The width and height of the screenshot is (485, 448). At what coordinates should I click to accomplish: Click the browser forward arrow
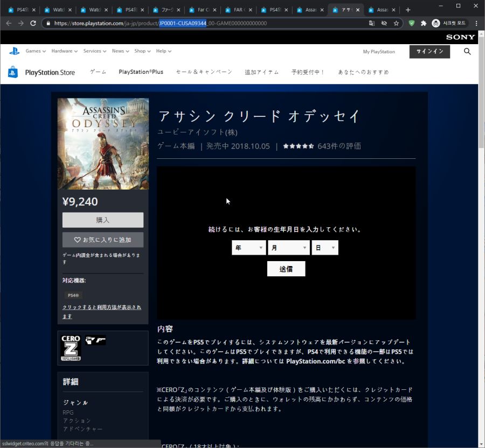pyautogui.click(x=20, y=23)
